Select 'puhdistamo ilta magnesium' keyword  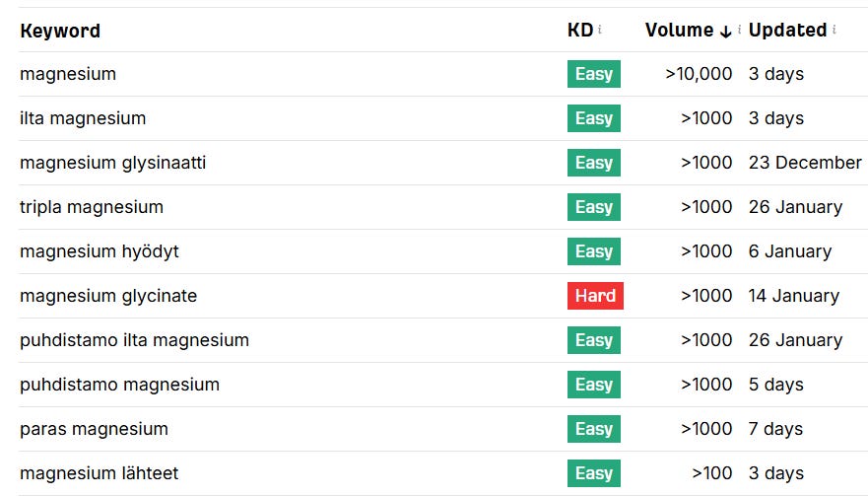pos(134,340)
